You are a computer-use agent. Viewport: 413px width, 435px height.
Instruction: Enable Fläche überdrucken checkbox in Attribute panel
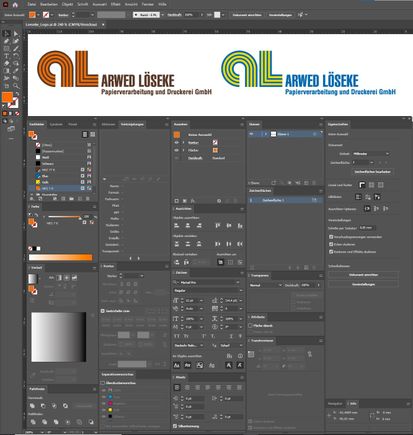(x=250, y=325)
